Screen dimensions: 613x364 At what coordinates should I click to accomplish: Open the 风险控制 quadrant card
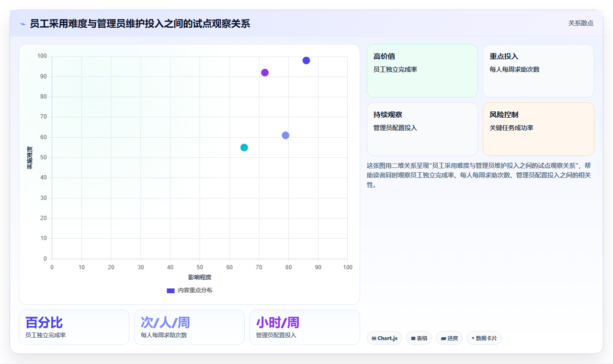coord(538,129)
